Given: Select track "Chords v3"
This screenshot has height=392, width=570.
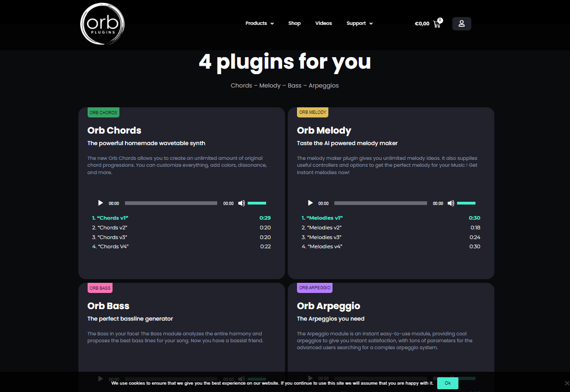Looking at the screenshot, I should [x=110, y=237].
